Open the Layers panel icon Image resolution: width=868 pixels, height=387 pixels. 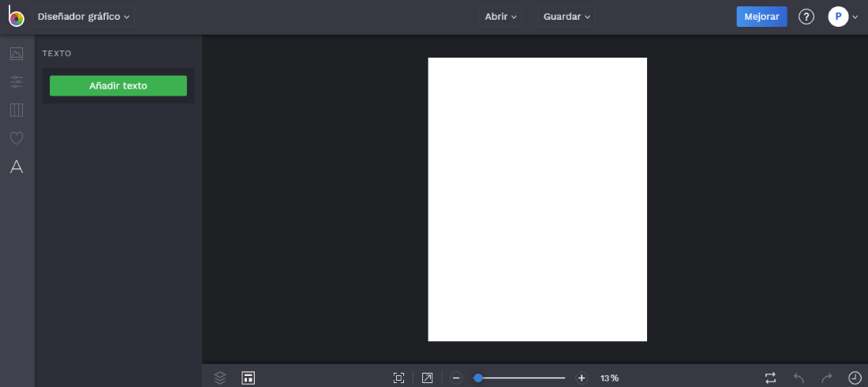pyautogui.click(x=220, y=378)
